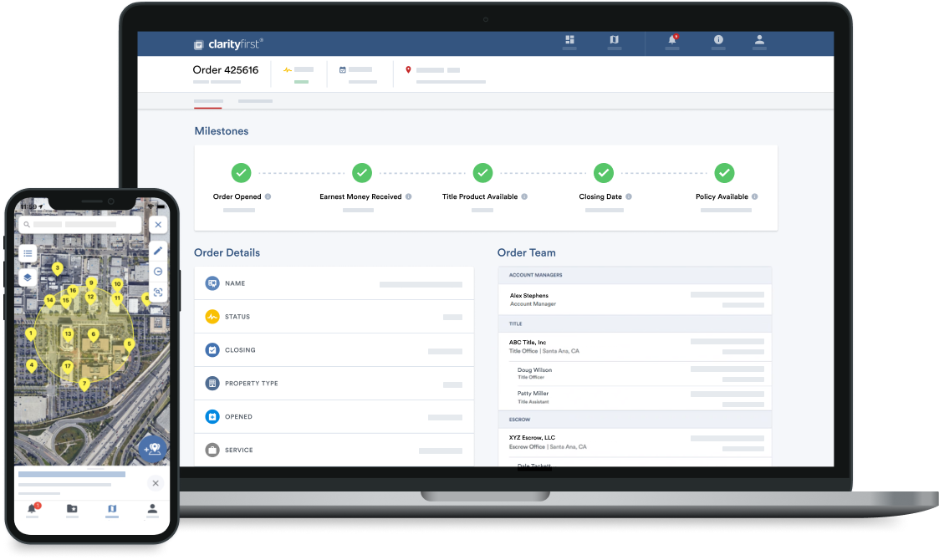
Task: Close the phone map search bar
Action: (x=158, y=225)
